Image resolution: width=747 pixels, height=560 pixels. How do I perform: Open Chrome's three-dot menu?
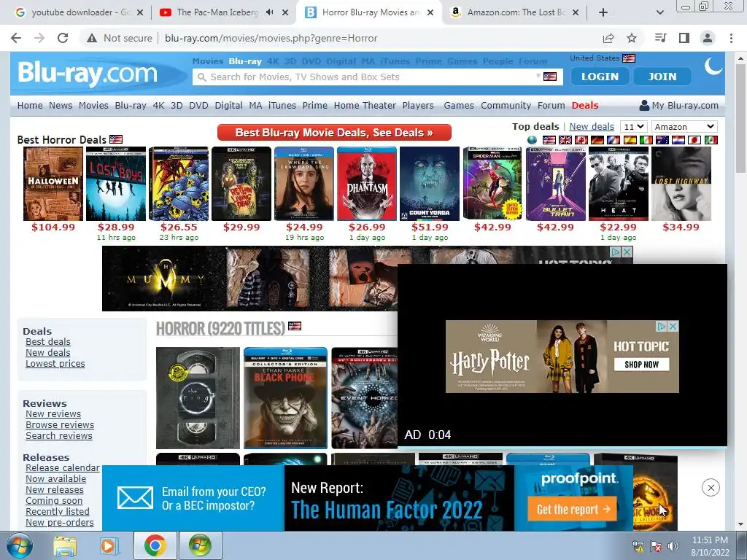tap(731, 38)
